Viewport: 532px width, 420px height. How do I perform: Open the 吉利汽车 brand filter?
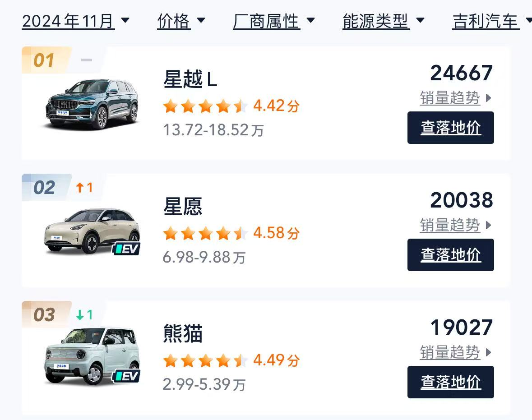(x=492, y=21)
